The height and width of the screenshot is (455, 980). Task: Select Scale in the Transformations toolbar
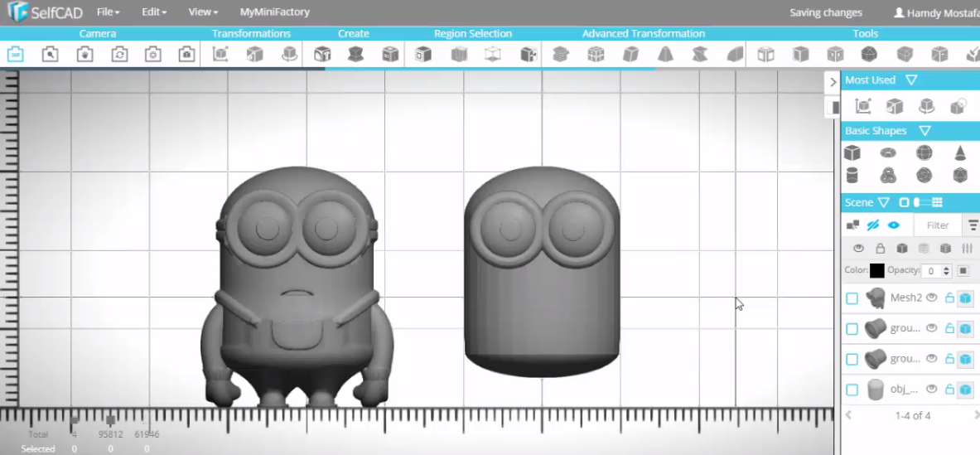pyautogui.click(x=254, y=55)
